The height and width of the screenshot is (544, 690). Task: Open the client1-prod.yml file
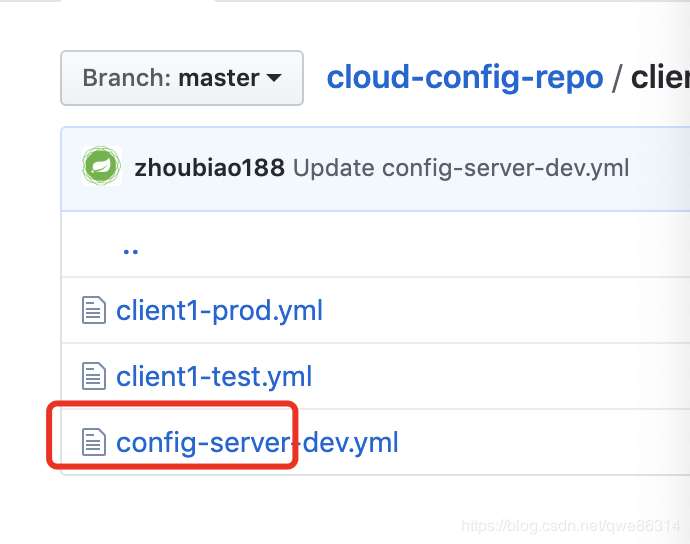(219, 310)
